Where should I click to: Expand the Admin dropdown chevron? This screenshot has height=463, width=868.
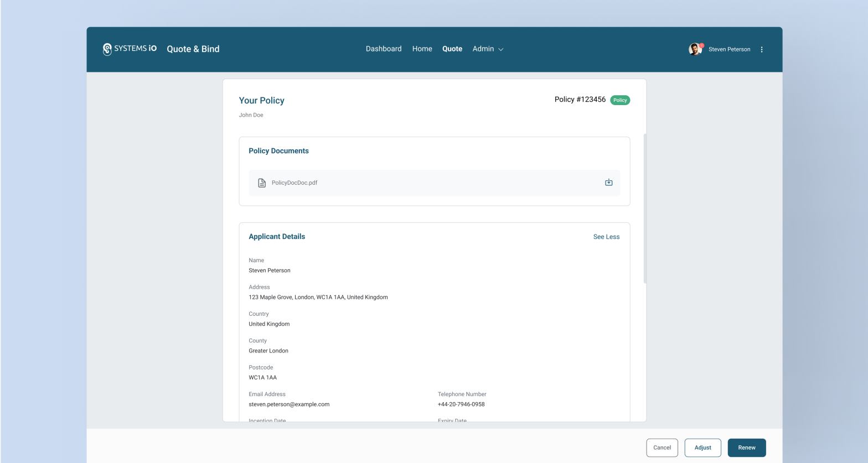tap(501, 49)
